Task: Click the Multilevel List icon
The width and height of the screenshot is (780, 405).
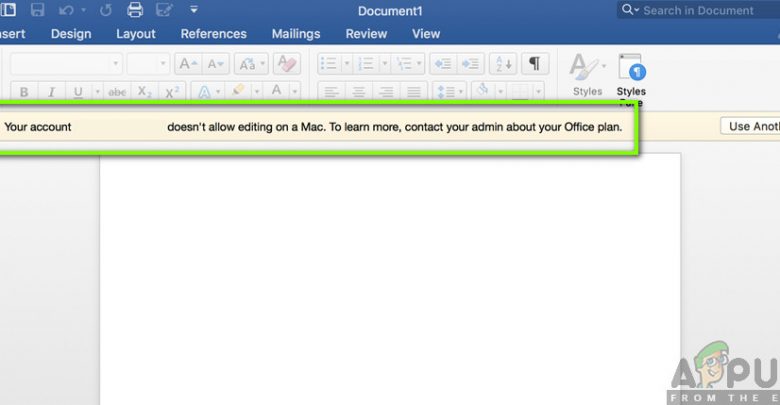Action: point(404,64)
